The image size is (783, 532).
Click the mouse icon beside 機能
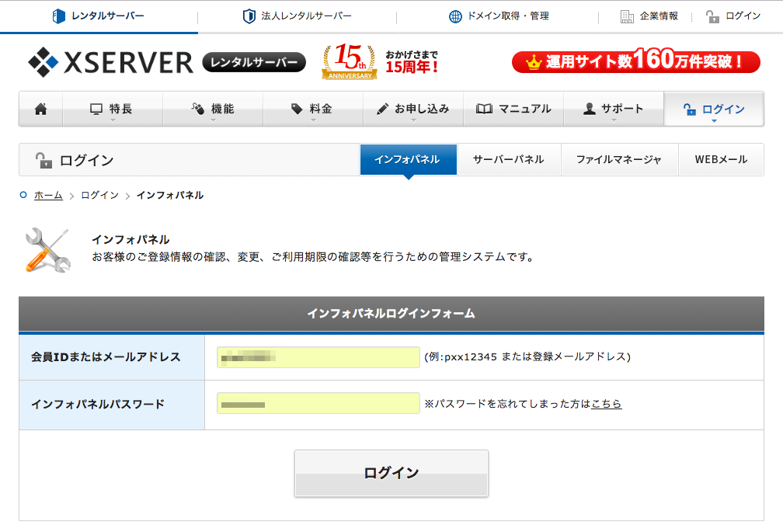tap(198, 108)
